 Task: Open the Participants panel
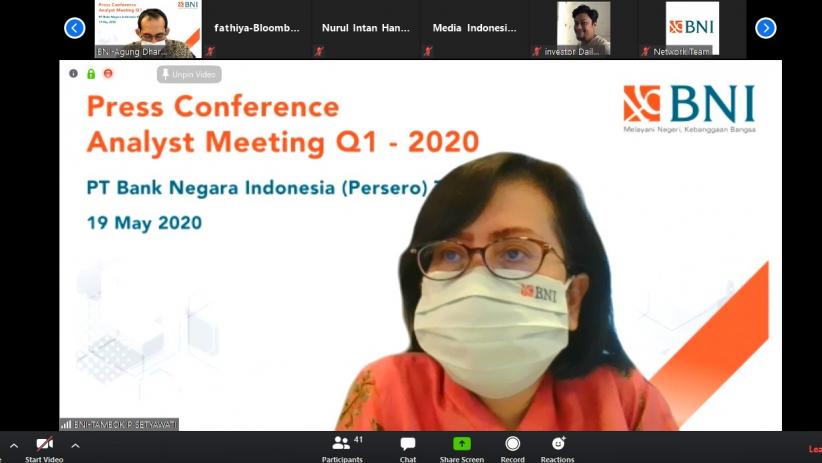pos(343,449)
